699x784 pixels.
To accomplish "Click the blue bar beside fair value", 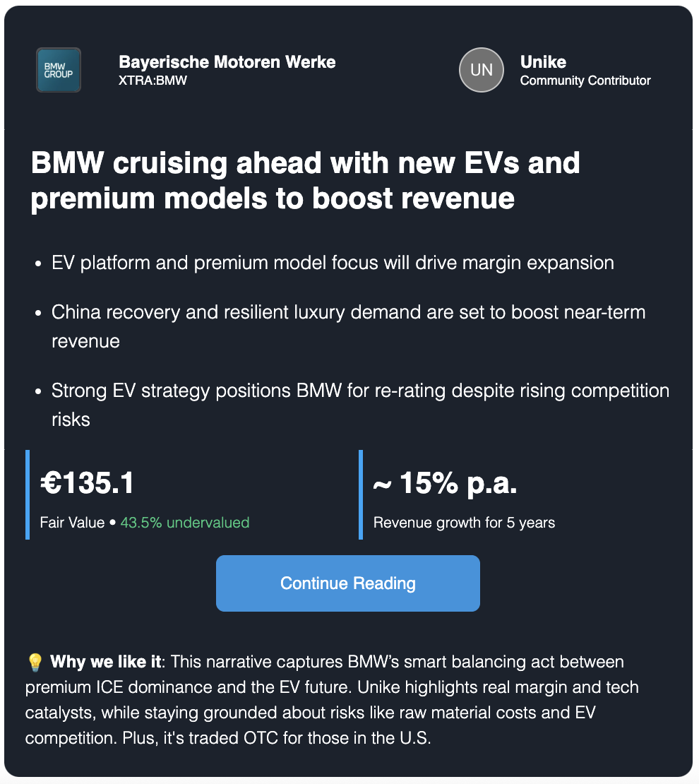I will [x=28, y=494].
